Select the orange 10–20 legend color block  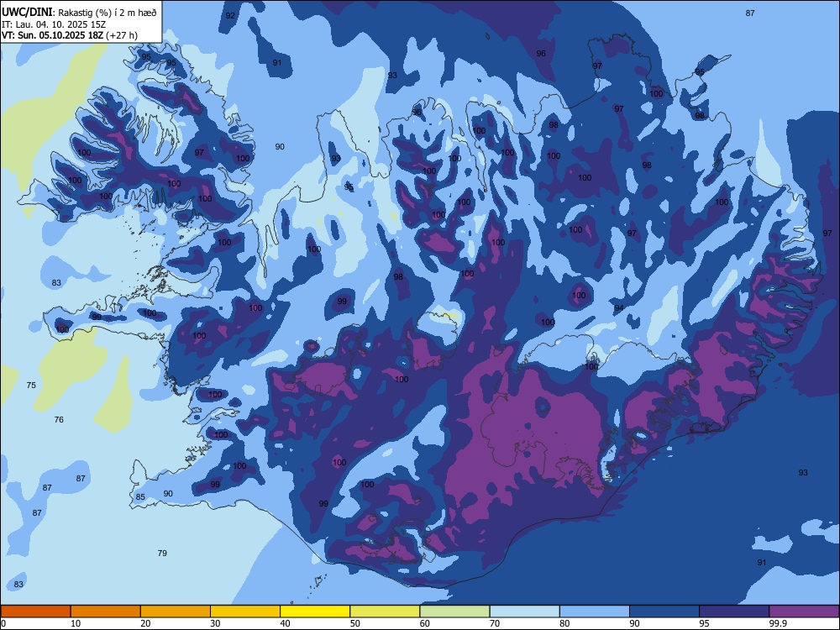click(106, 612)
